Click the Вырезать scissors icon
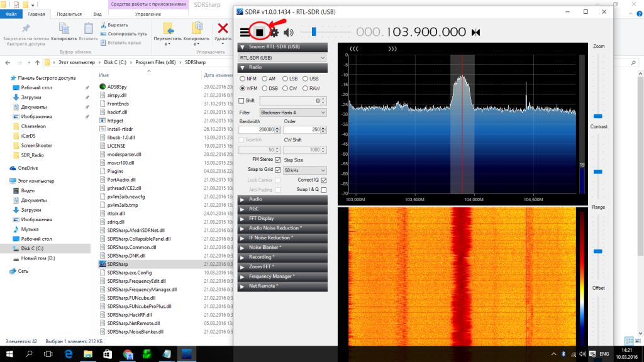644x362 pixels. pos(103,25)
